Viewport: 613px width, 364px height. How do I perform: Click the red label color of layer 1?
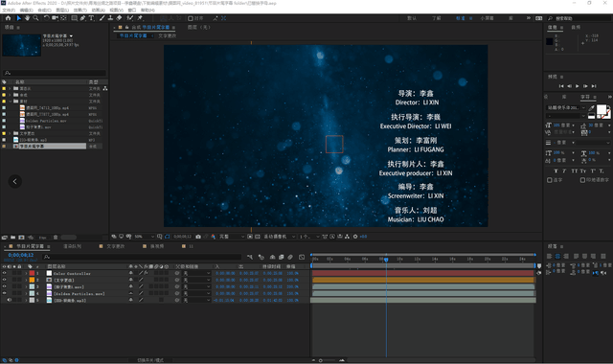point(32,273)
